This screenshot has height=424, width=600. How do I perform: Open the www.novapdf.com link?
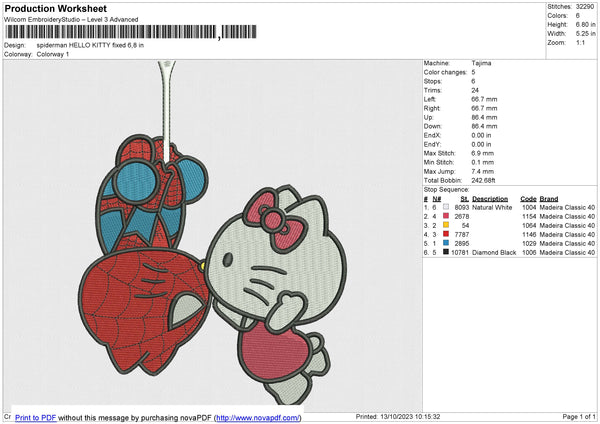pyautogui.click(x=258, y=418)
